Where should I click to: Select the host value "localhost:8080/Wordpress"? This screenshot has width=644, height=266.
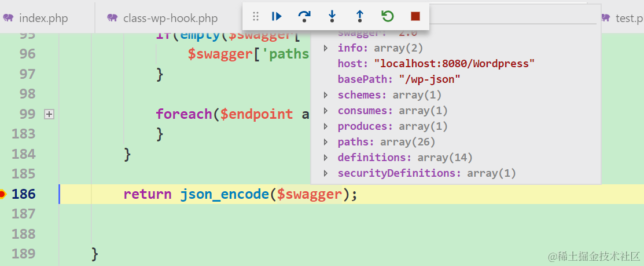coord(454,64)
